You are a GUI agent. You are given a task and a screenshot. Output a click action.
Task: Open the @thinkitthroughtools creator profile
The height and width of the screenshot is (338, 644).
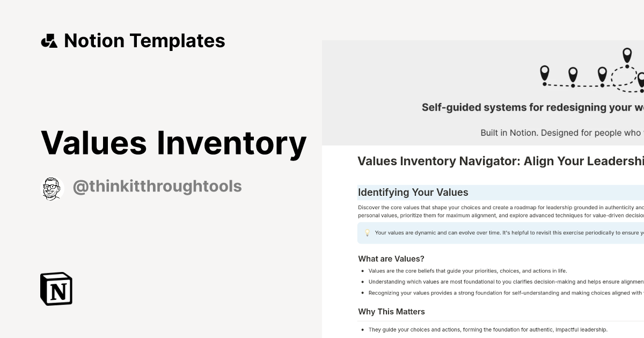(x=157, y=187)
